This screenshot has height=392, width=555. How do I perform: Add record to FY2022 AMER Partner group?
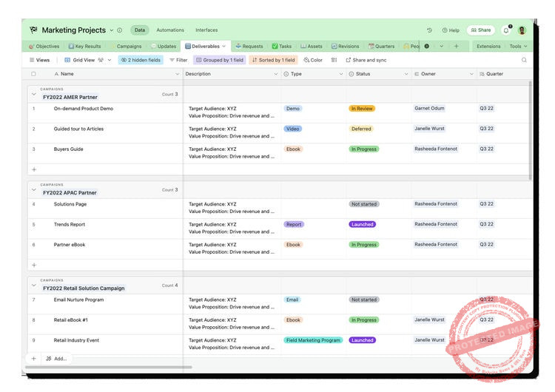pyautogui.click(x=34, y=169)
